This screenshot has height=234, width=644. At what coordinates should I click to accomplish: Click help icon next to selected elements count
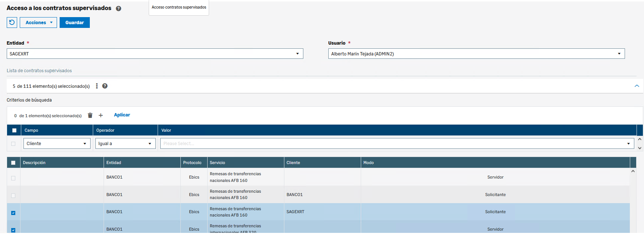pos(105,86)
